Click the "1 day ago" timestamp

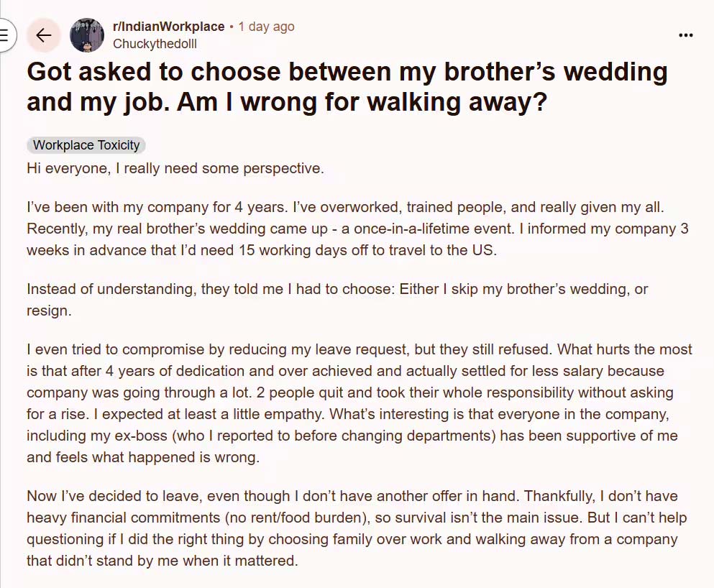point(266,27)
